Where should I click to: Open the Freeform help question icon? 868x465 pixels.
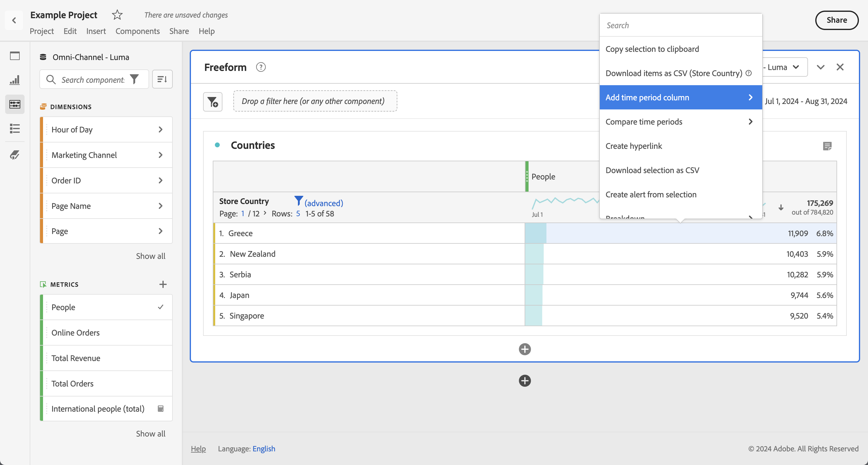pos(260,67)
